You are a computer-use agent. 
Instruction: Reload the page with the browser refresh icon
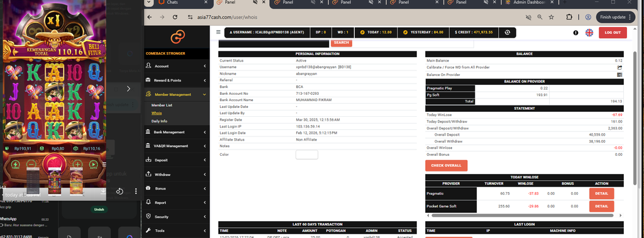[x=175, y=17]
